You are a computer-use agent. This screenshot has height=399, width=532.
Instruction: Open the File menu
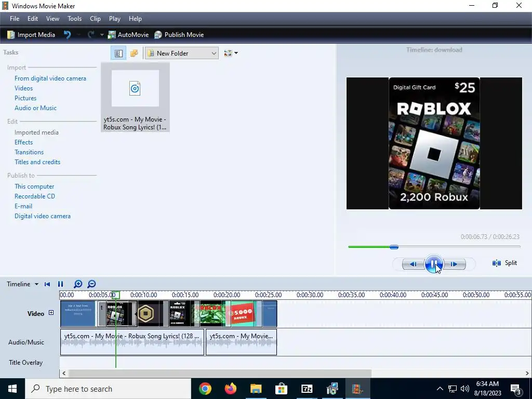pyautogui.click(x=15, y=19)
